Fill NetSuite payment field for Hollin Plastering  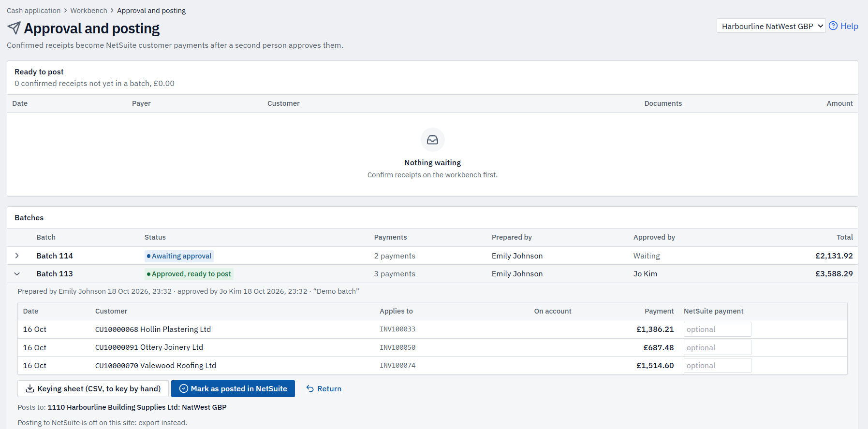point(717,329)
